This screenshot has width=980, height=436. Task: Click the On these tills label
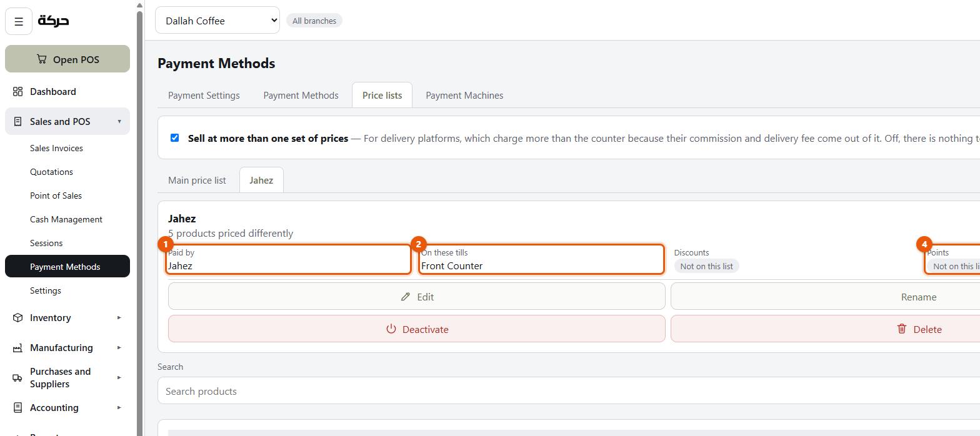tap(444, 252)
